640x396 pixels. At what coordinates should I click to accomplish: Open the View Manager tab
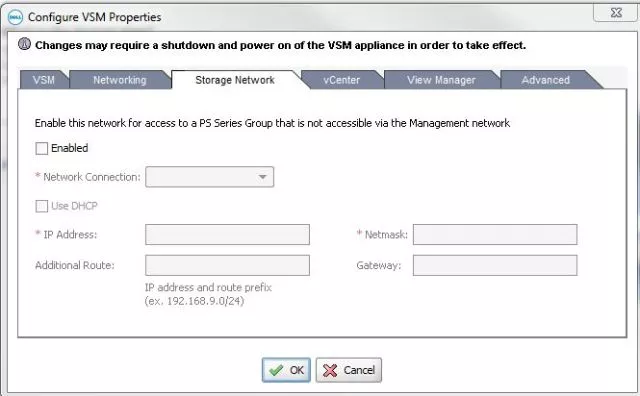pyautogui.click(x=441, y=80)
